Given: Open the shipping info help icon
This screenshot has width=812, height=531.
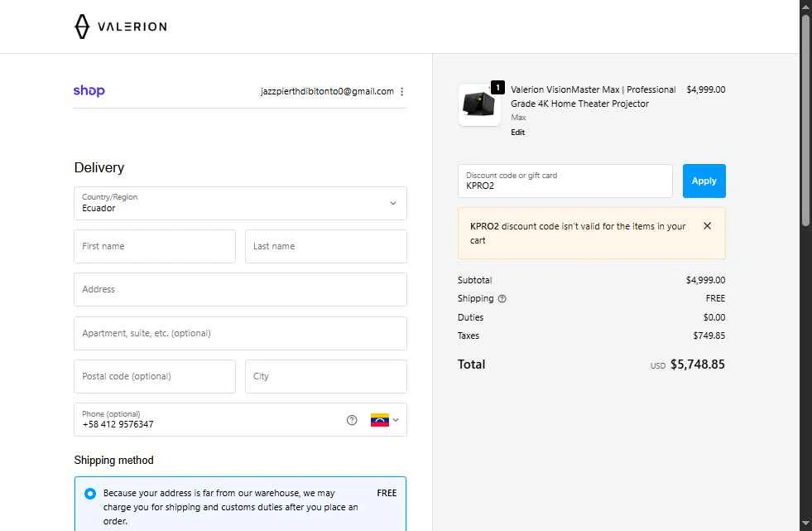Looking at the screenshot, I should coord(502,299).
